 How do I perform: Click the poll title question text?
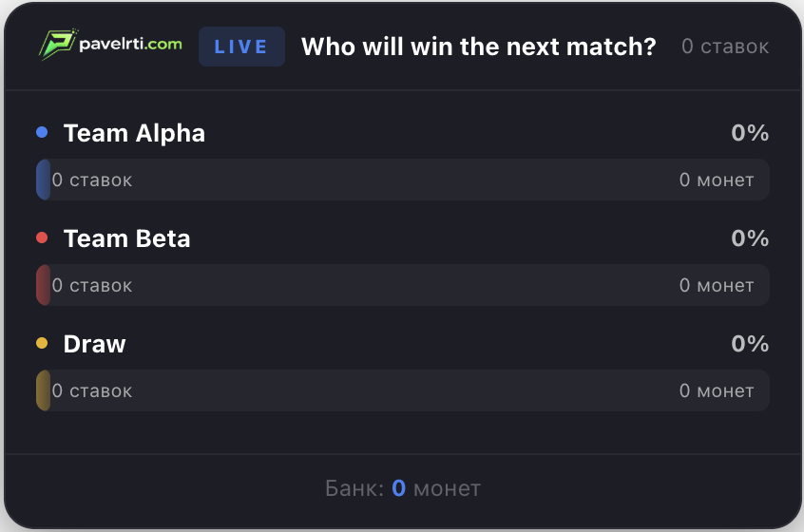478,47
